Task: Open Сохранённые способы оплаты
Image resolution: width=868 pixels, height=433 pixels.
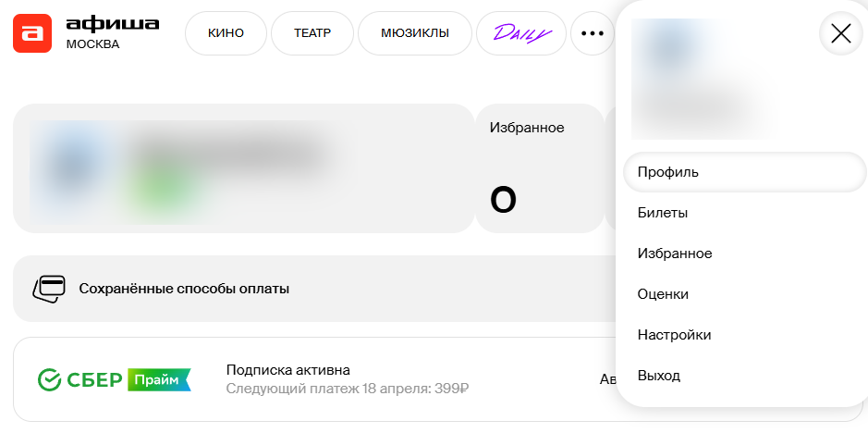Action: [184, 289]
